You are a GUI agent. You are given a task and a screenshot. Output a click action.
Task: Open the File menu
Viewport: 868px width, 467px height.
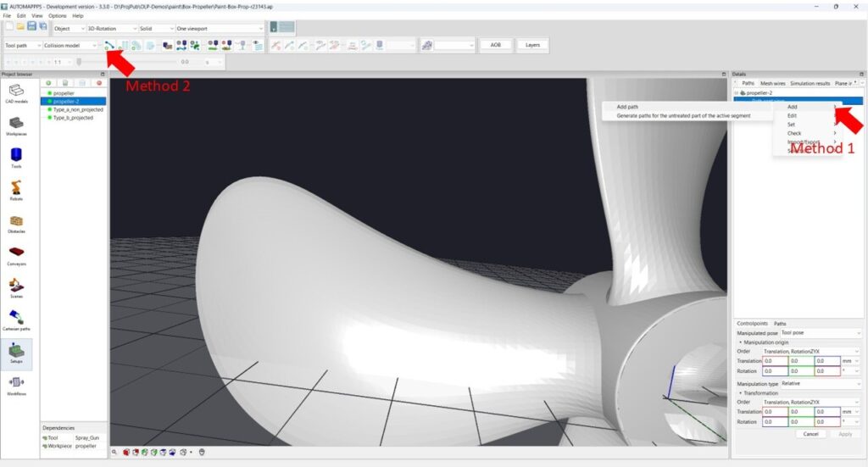click(7, 16)
